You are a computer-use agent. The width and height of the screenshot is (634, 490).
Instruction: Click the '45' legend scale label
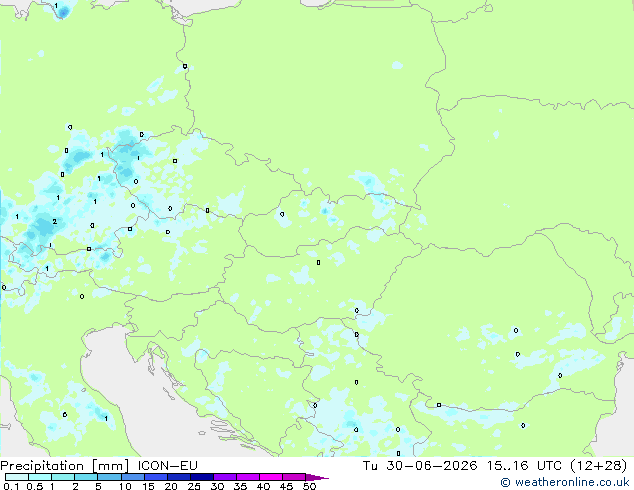coord(286,486)
